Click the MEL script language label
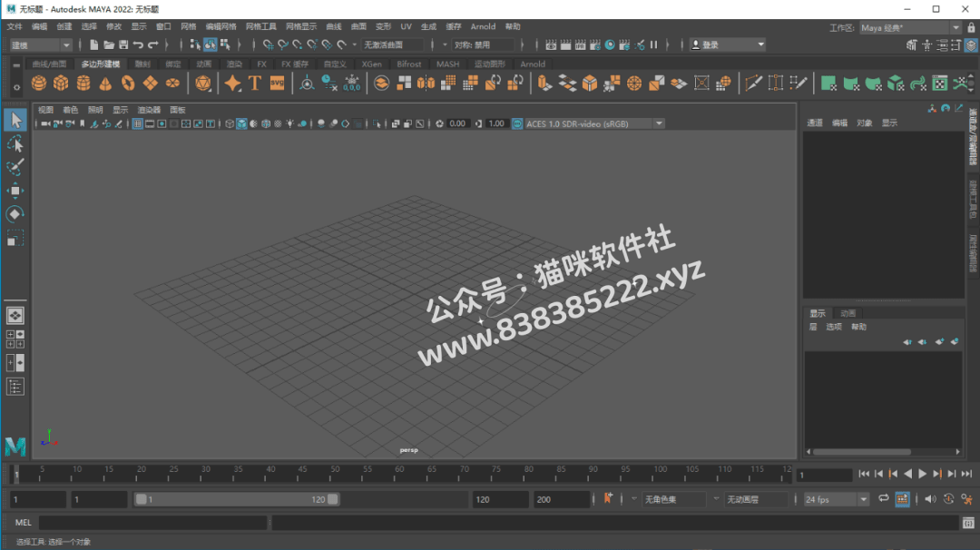This screenshot has width=980, height=550. click(x=23, y=523)
